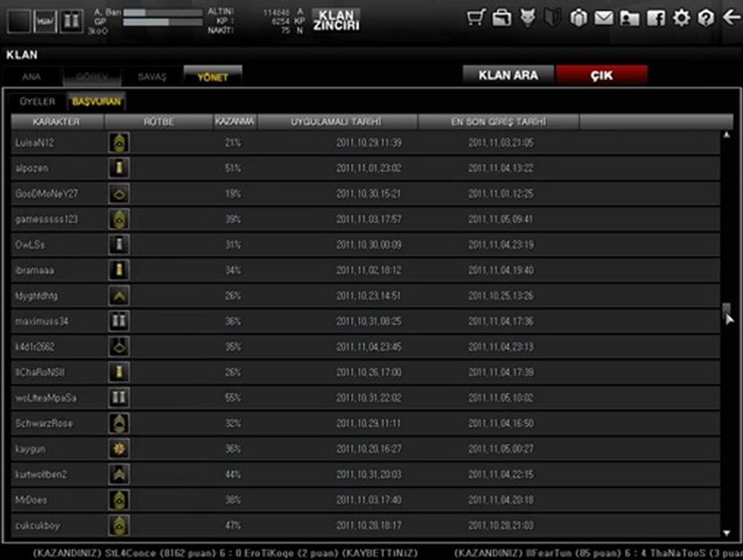
Task: Click the KLAN ZINCIRI logo
Action: click(x=336, y=20)
